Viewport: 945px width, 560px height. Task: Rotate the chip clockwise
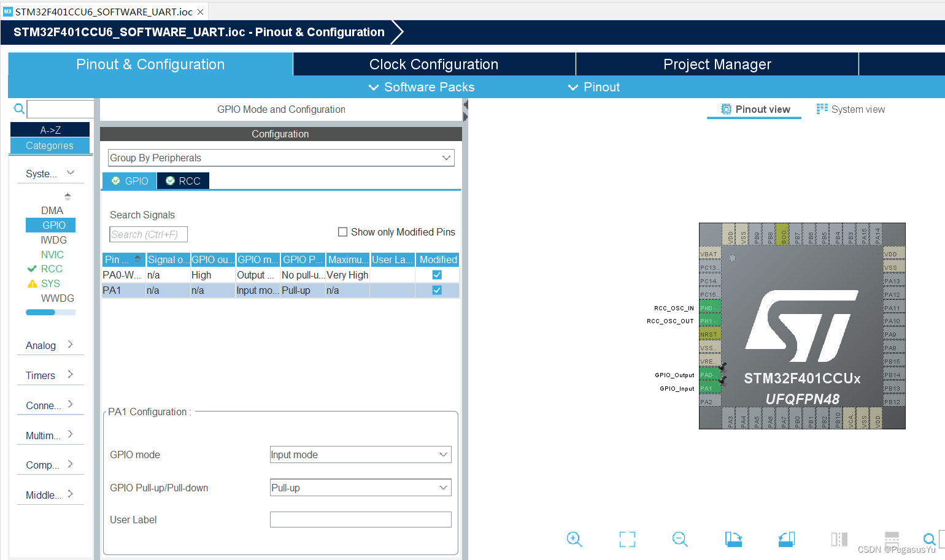[x=733, y=539]
